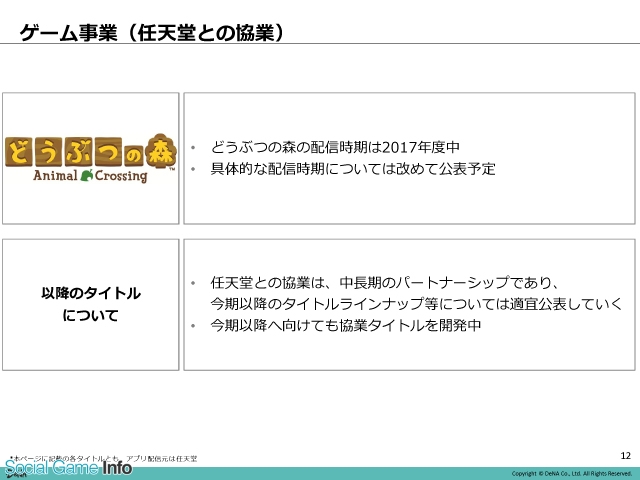Select the line 今期以降へ向けても協業タイトルを開発中
Image resolution: width=640 pixels, height=480 pixels.
(346, 325)
